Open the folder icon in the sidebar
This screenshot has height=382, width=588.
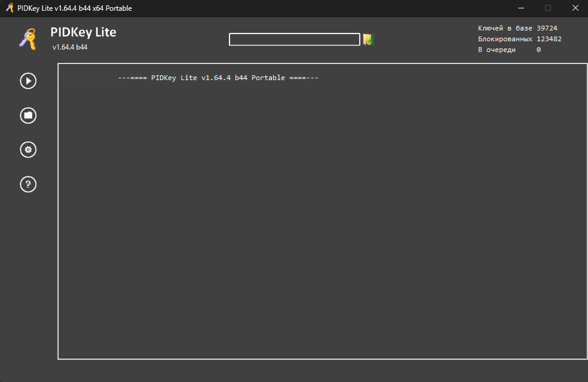coord(28,115)
